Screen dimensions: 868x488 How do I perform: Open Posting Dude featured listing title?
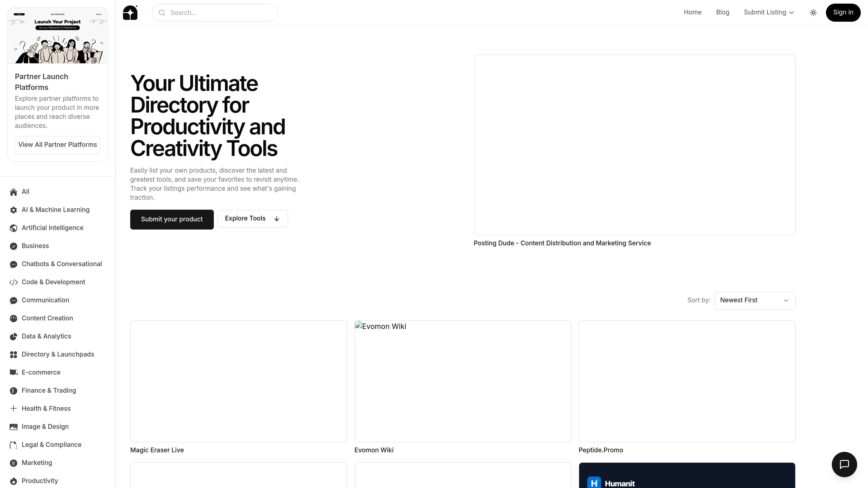point(562,243)
